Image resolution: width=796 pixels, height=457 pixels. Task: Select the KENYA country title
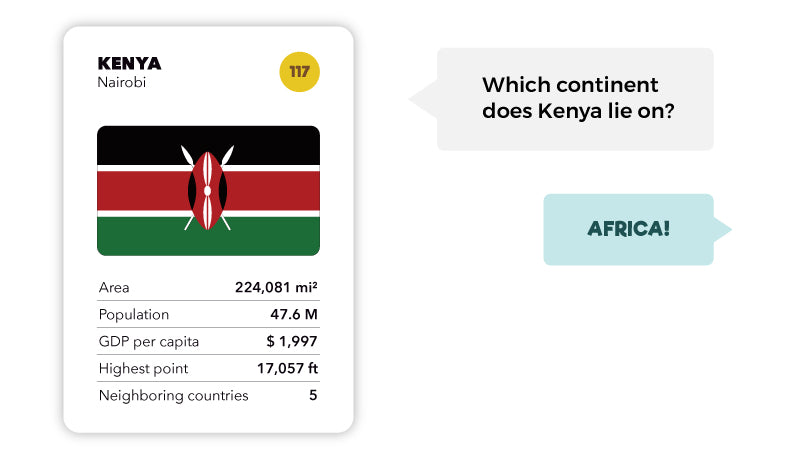(x=129, y=63)
